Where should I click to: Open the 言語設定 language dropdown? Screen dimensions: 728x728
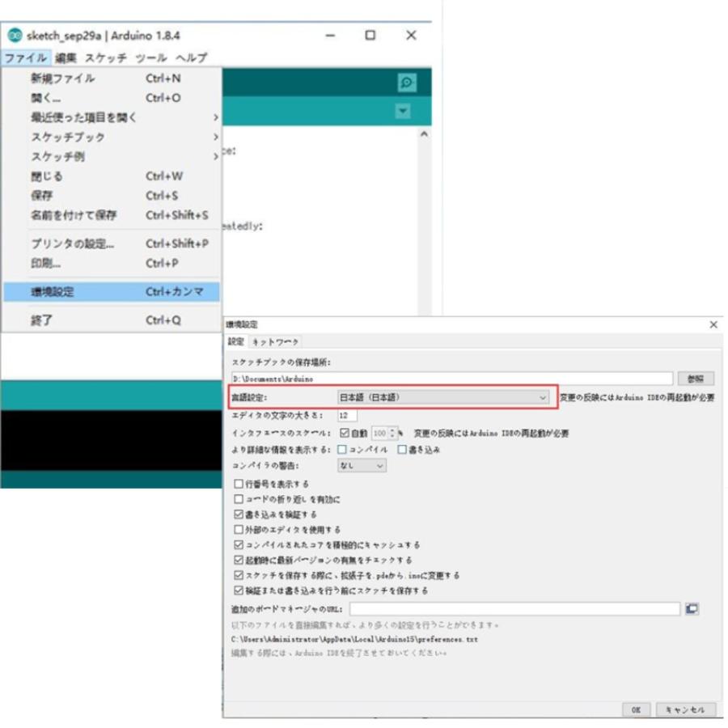[x=443, y=397]
